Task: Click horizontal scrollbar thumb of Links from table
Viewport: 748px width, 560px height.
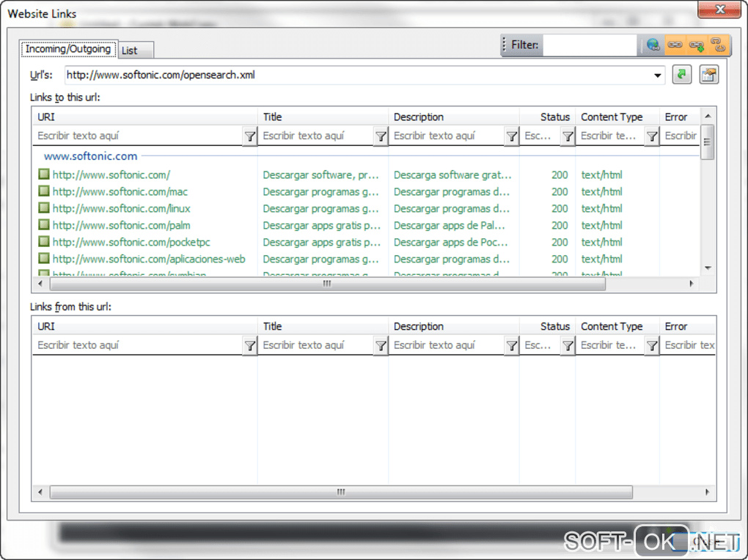Action: (341, 492)
